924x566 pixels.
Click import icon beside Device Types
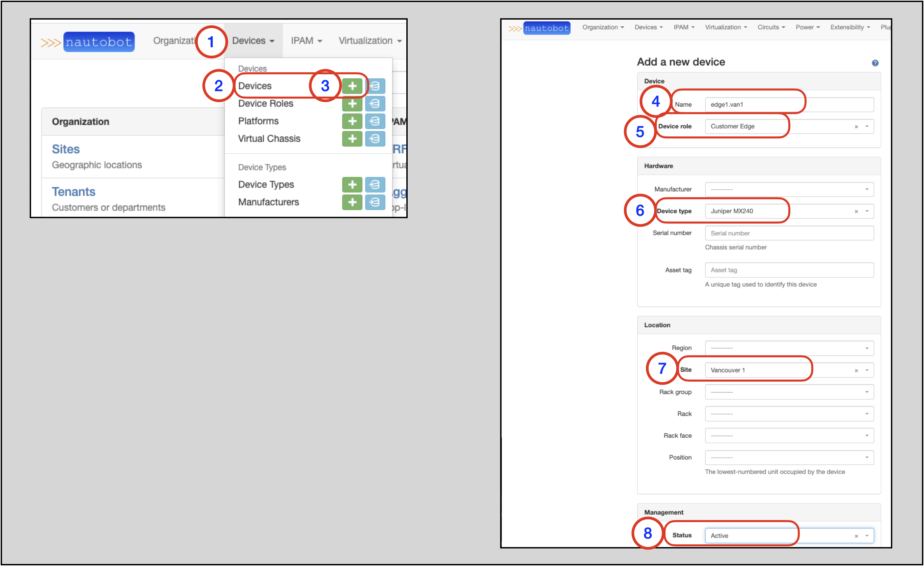(x=375, y=185)
